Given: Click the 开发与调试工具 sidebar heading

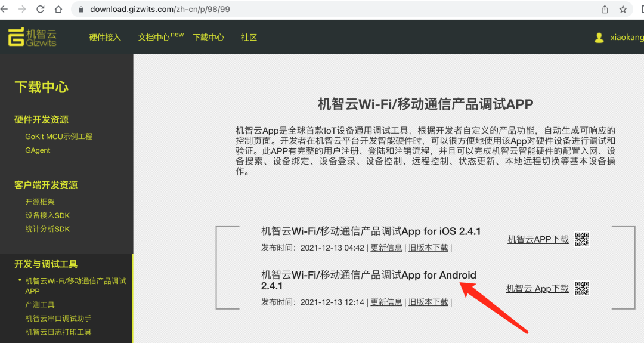Looking at the screenshot, I should pos(45,264).
